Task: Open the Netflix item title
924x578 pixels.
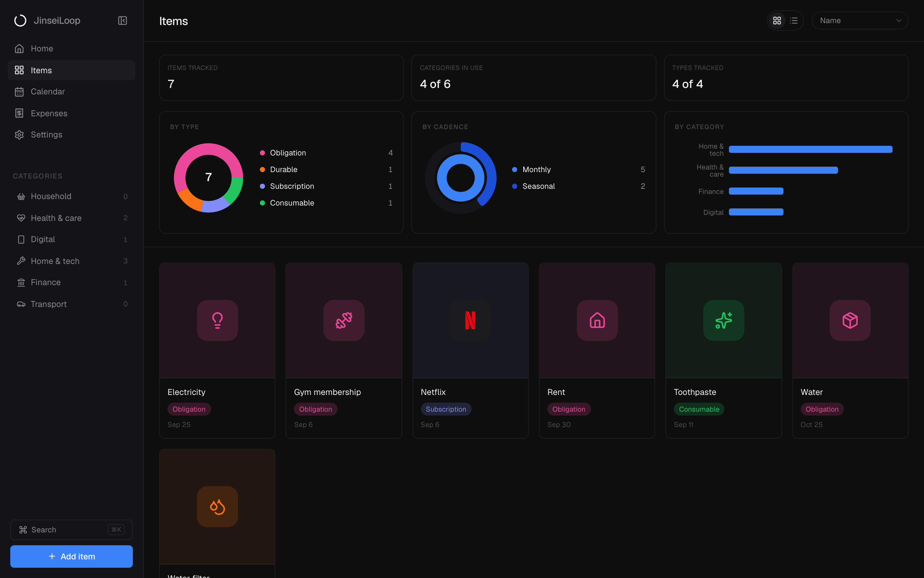Action: tap(433, 392)
